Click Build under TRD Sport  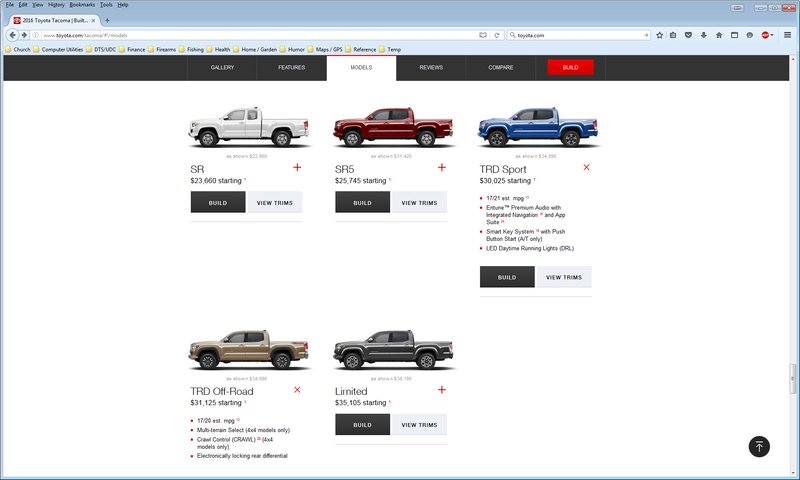point(507,277)
